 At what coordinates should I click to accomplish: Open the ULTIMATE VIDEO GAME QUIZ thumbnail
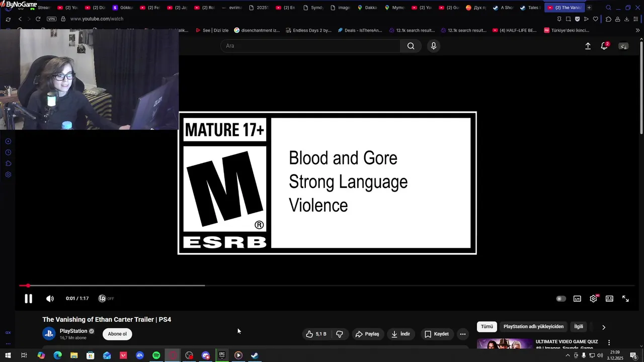pyautogui.click(x=505, y=344)
